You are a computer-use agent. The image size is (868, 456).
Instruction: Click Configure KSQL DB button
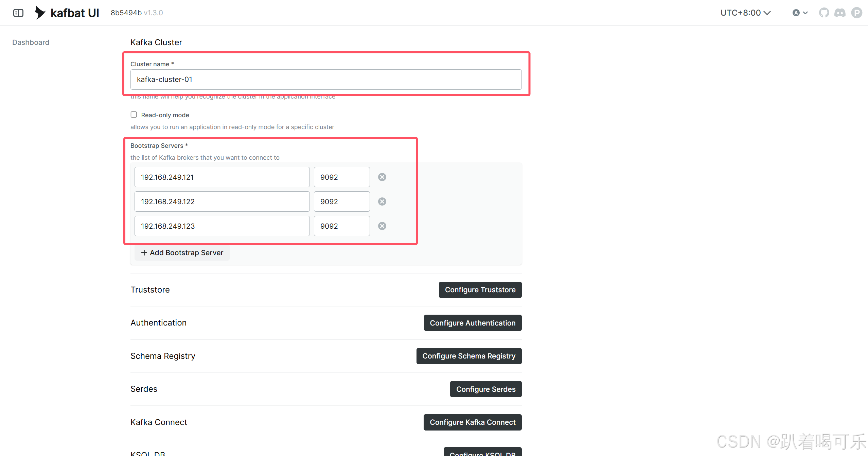tap(482, 452)
